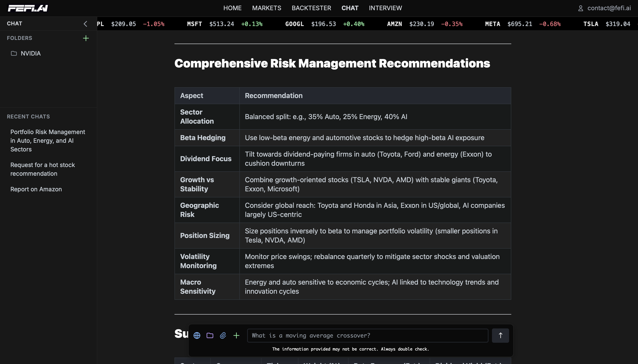The height and width of the screenshot is (364, 638).
Task: Select the web search globe icon
Action: 197,335
